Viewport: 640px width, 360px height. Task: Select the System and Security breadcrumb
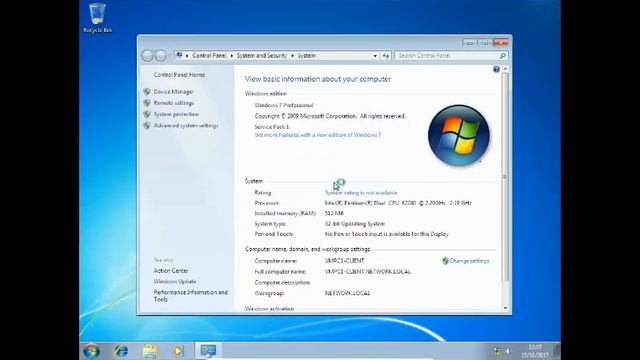[x=262, y=56]
